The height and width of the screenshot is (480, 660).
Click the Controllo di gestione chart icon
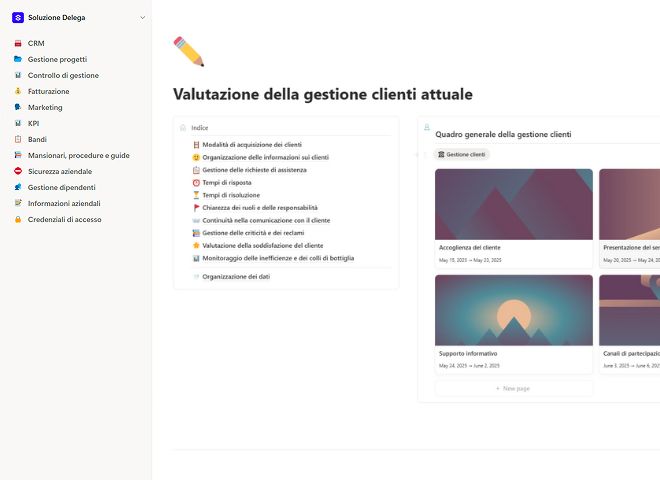pos(18,75)
